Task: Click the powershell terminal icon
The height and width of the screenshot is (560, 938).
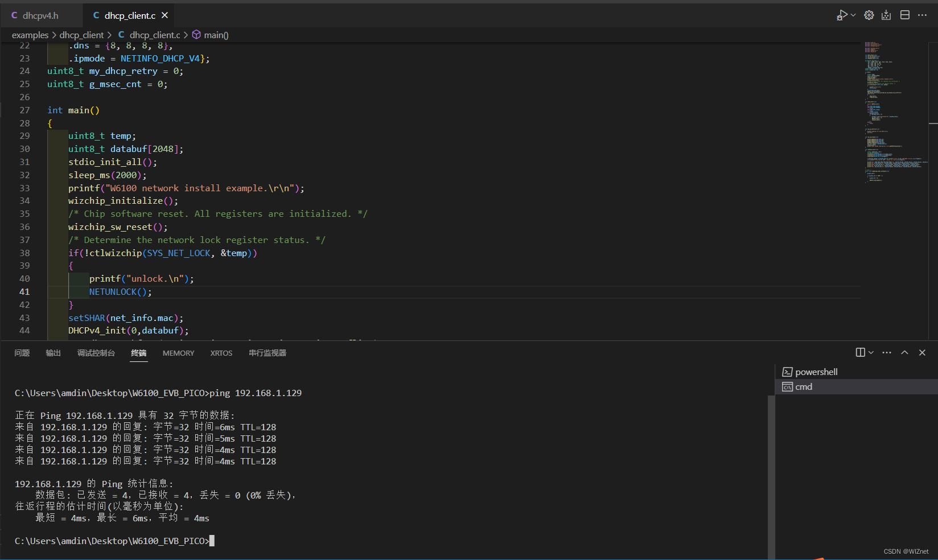Action: pos(787,372)
